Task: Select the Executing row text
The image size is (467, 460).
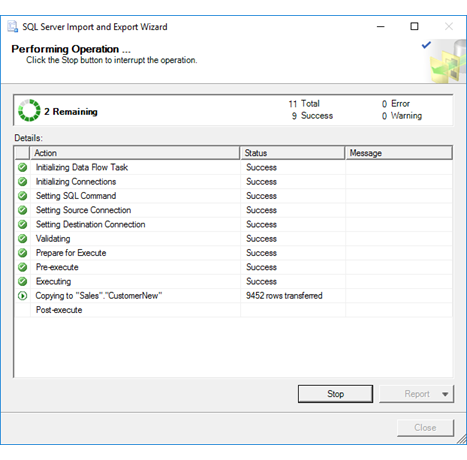Action: coord(53,281)
